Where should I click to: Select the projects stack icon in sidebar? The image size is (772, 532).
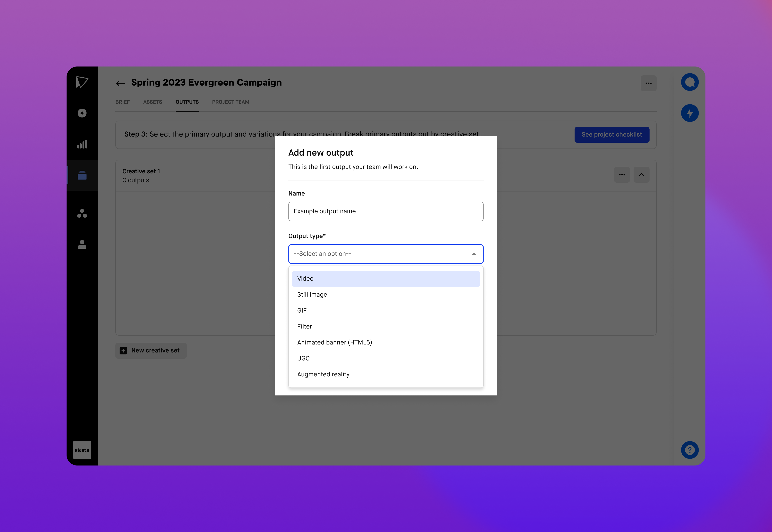pos(82,175)
